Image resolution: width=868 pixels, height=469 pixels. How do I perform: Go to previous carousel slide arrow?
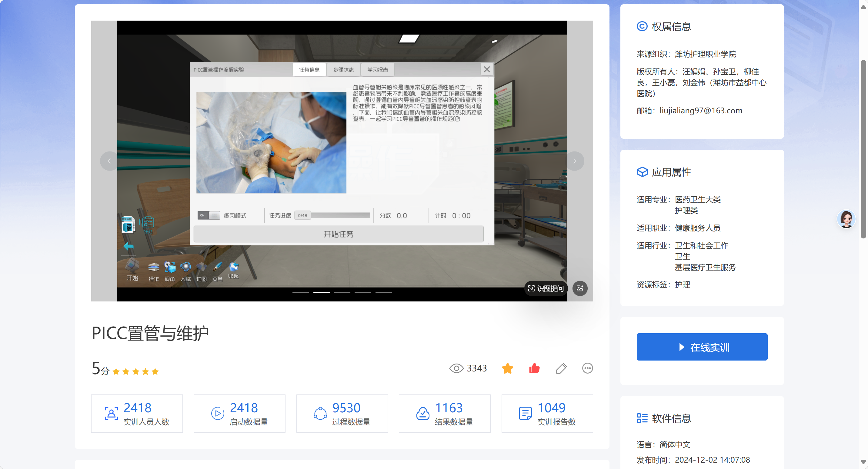[x=109, y=161]
